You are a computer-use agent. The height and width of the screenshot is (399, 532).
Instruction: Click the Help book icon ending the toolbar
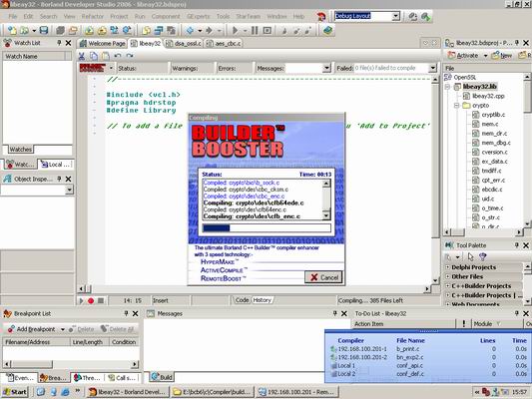[x=327, y=30]
